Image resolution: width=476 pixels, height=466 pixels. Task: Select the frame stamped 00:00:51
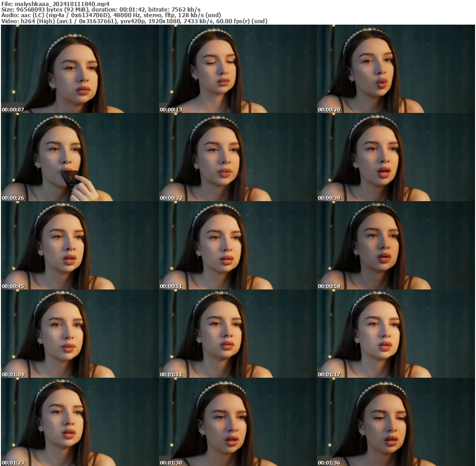coord(238,245)
